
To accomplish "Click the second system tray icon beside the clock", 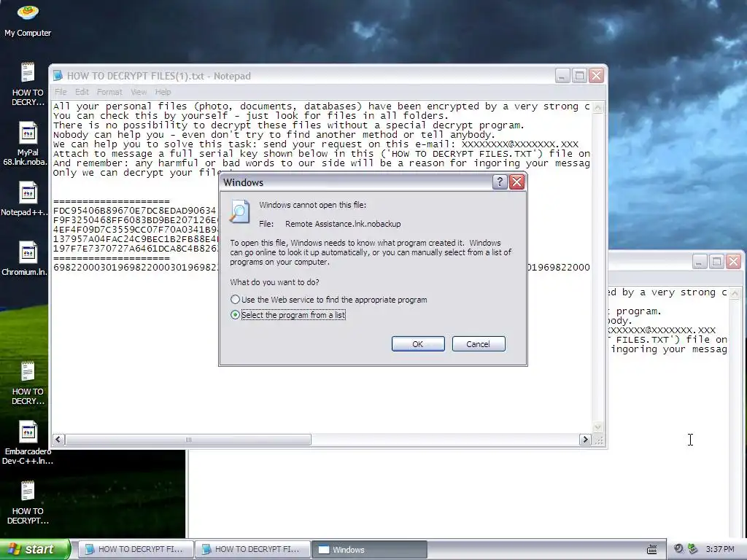I will (693, 549).
